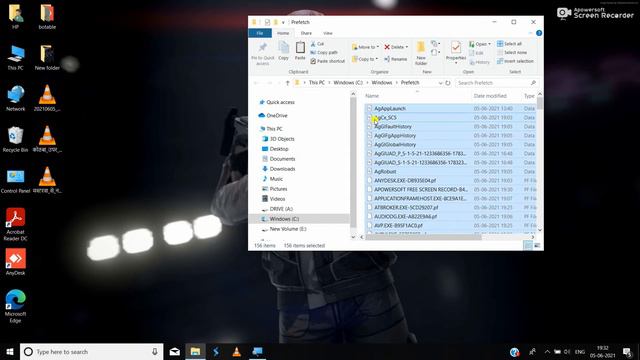Image resolution: width=640 pixels, height=360 pixels.
Task: Click Cut in the Clipboard group
Action: pos(317,44)
